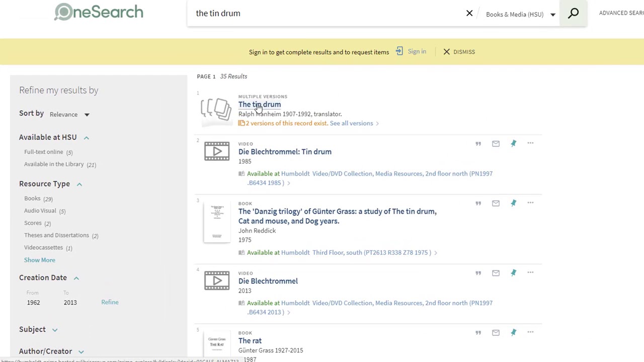
Task: Open the Sort by Relevance dropdown
Action: (69, 115)
